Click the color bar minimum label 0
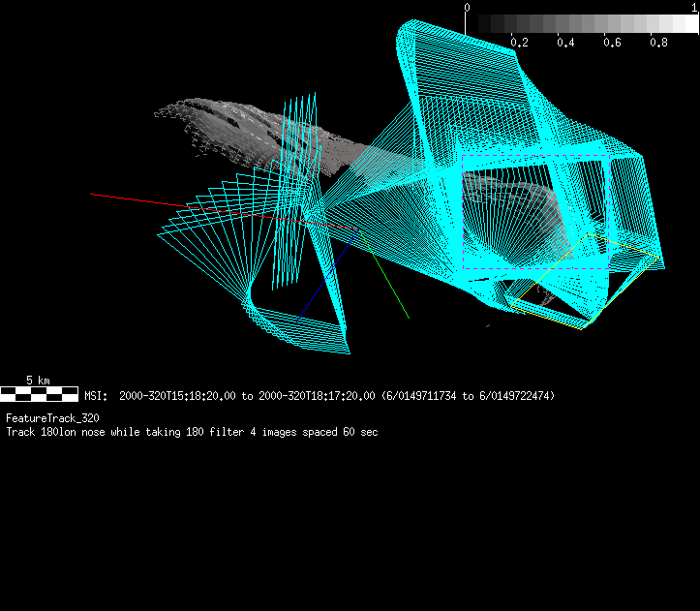The height and width of the screenshot is (611, 700). point(468,7)
